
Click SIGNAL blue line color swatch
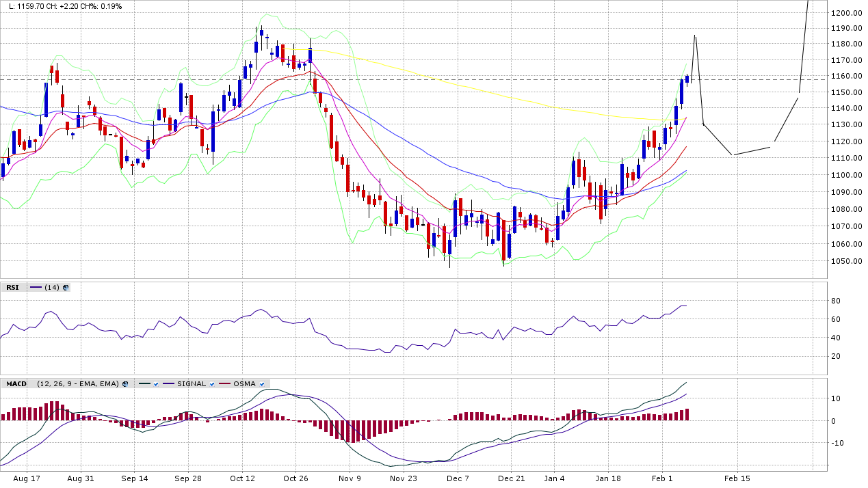tap(168, 384)
